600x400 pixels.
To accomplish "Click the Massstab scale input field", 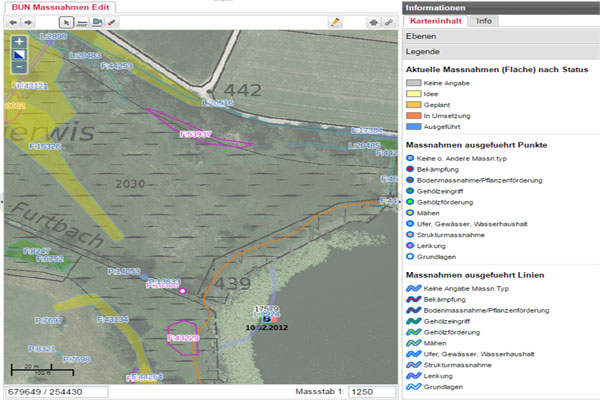I will coord(371,391).
